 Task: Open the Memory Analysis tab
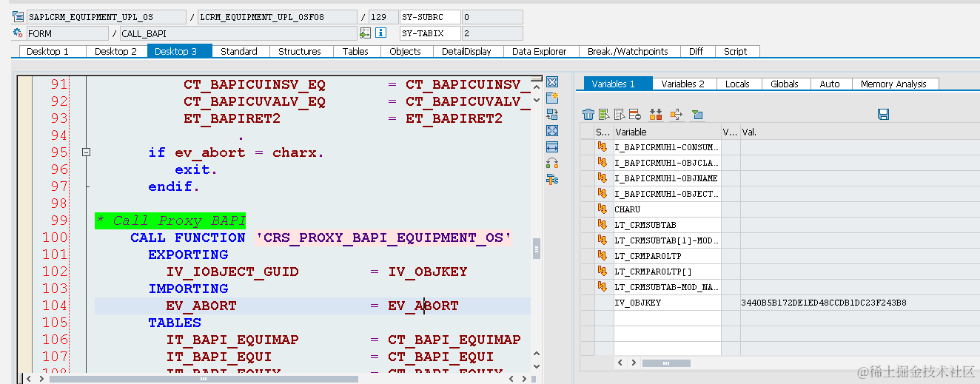point(893,84)
